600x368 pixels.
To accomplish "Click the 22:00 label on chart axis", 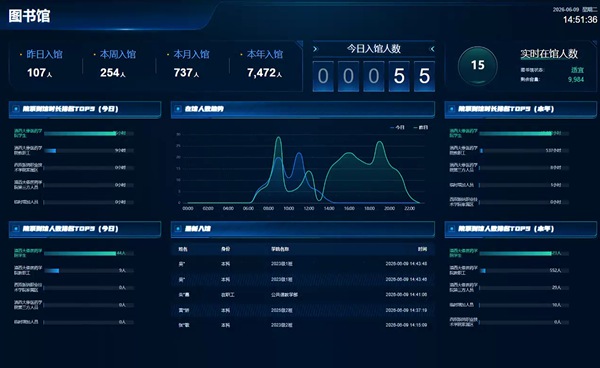I will [x=409, y=208].
